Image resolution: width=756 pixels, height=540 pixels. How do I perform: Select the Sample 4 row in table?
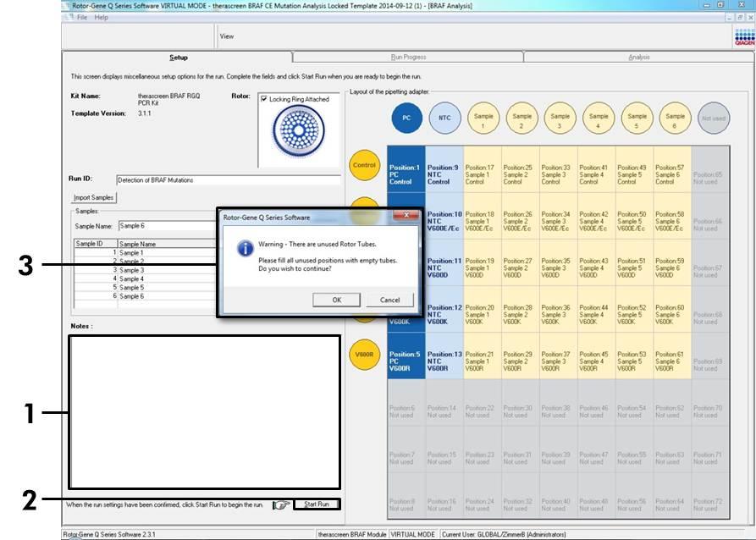(x=145, y=278)
